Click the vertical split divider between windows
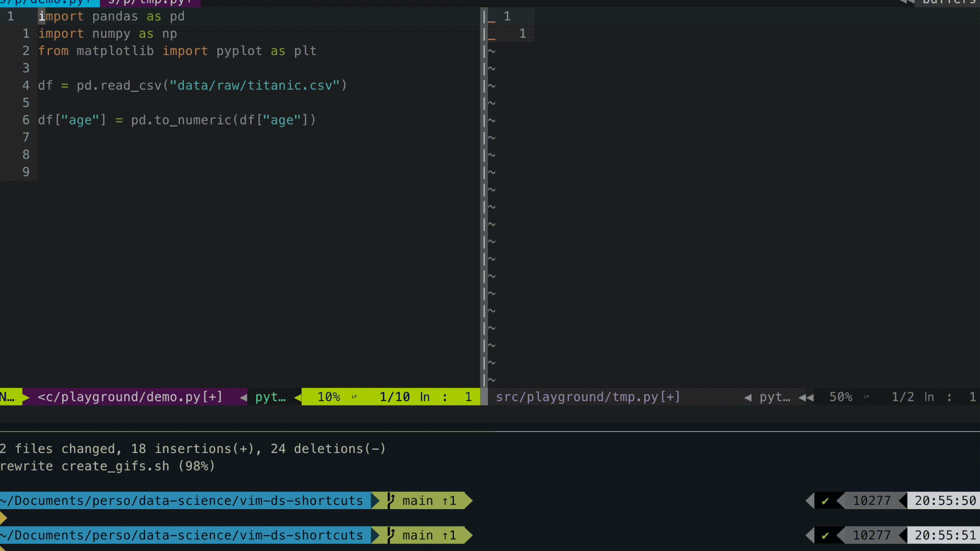The height and width of the screenshot is (551, 980). coord(484,204)
